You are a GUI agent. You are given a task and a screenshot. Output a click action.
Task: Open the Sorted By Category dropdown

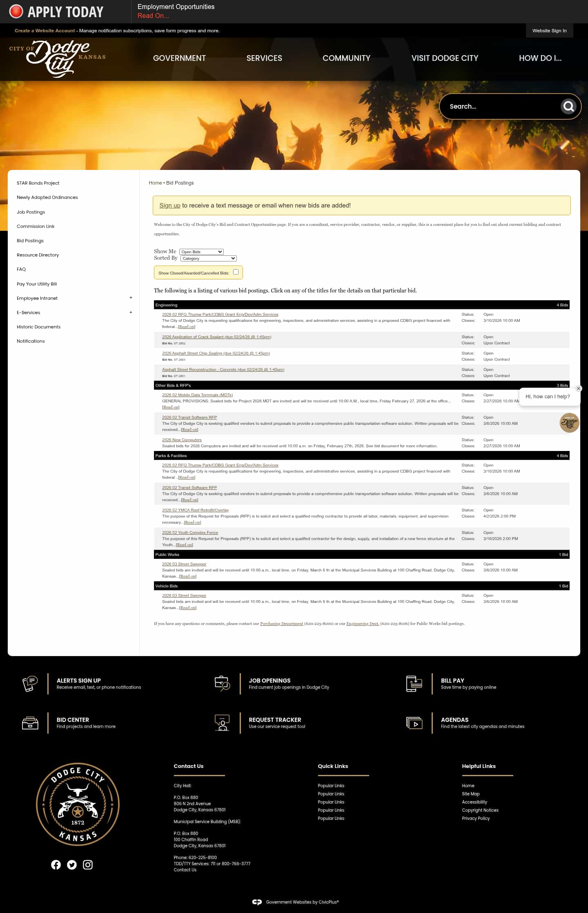[208, 258]
